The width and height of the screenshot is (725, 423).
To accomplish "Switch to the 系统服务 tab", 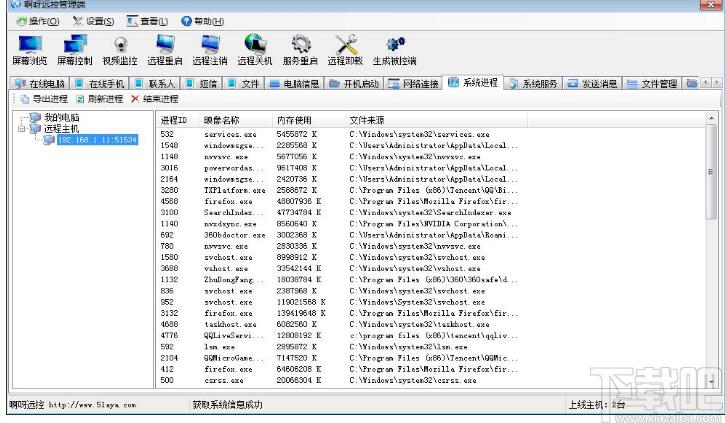I will [533, 84].
